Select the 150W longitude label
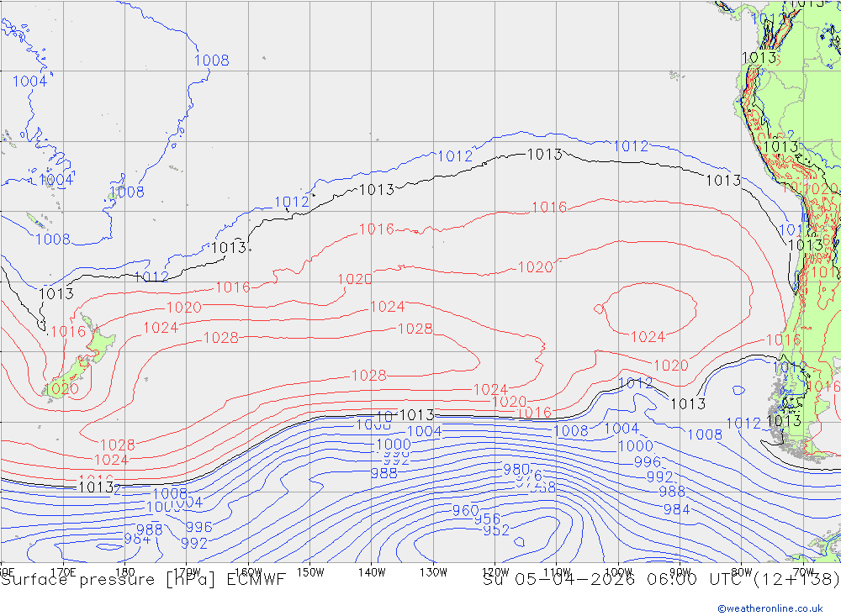This screenshot has width=841, height=616. coord(310,572)
